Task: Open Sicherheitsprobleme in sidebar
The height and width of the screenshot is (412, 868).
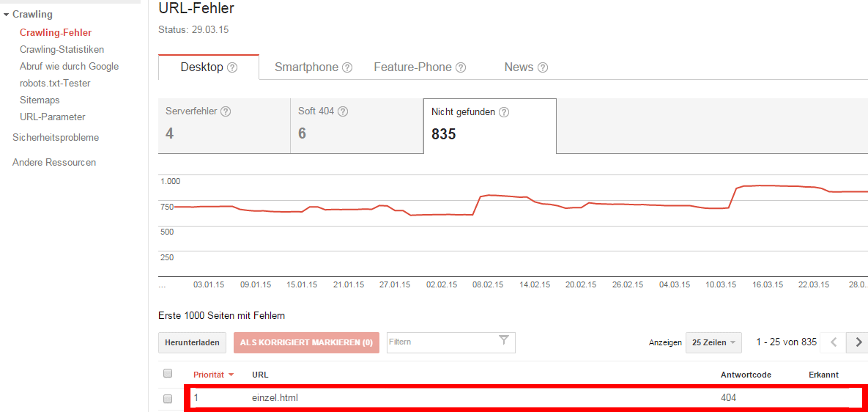Action: pos(56,137)
